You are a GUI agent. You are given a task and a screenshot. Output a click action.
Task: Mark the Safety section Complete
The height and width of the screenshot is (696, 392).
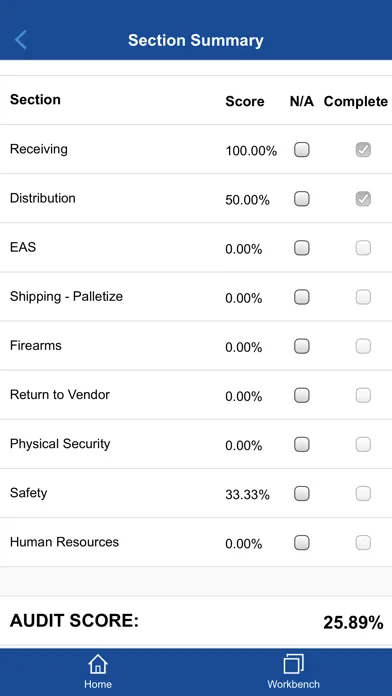pyautogui.click(x=363, y=493)
